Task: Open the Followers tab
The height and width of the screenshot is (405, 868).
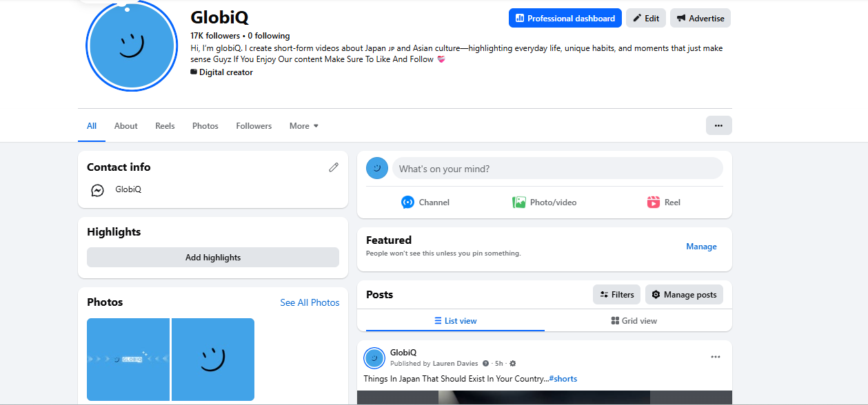Action: pyautogui.click(x=254, y=126)
